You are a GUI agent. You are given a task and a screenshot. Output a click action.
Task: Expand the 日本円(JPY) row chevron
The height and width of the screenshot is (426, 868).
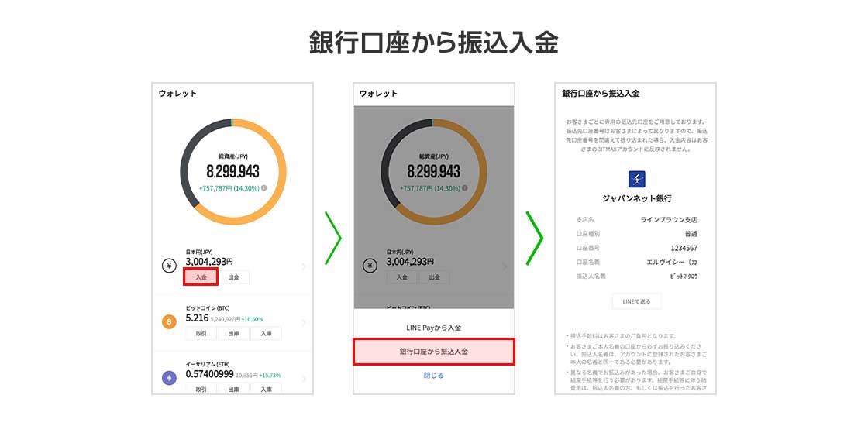(x=304, y=266)
